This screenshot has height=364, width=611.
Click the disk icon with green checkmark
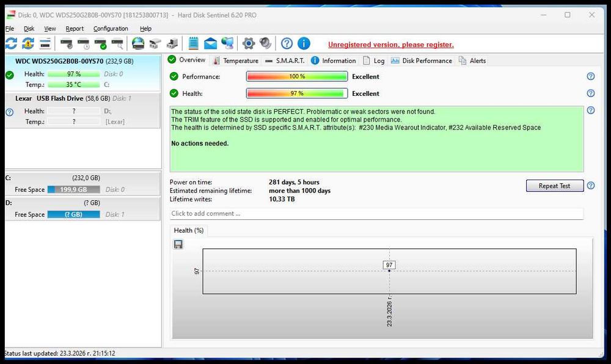[101, 43]
